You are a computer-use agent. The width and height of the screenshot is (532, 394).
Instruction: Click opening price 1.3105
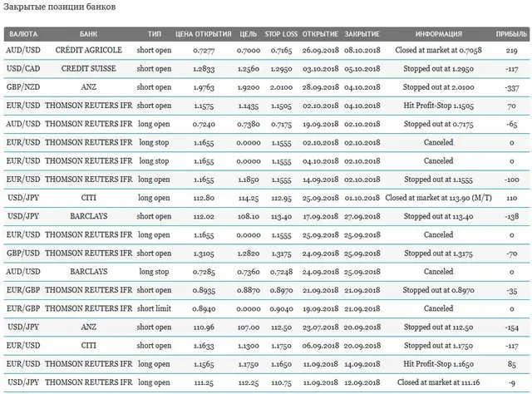pyautogui.click(x=204, y=254)
